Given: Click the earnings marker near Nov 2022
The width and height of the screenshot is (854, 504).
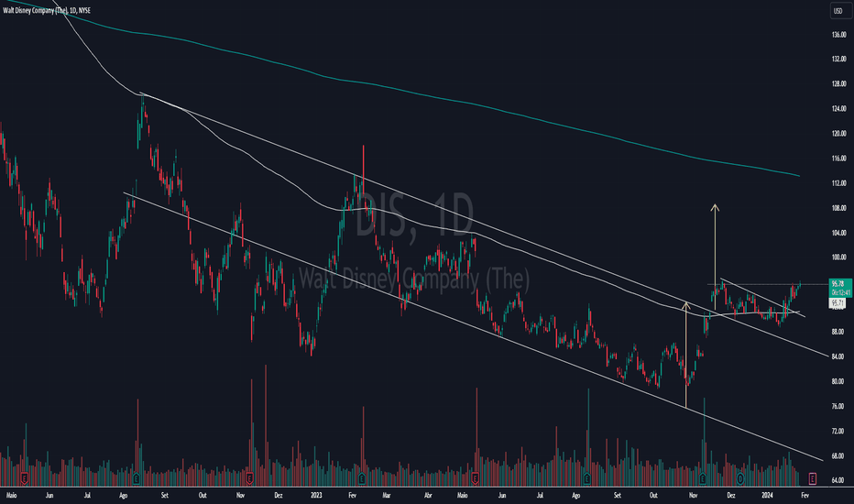Looking at the screenshot, I should [x=249, y=478].
